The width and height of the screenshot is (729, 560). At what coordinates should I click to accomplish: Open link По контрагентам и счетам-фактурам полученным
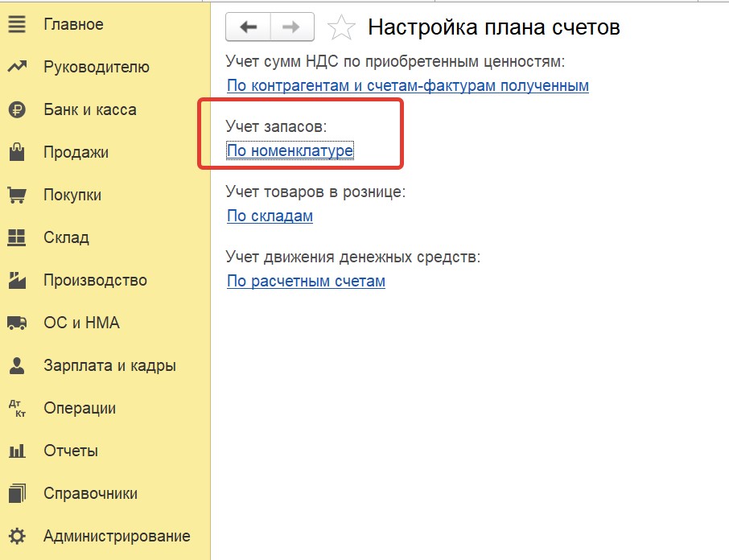pos(408,85)
